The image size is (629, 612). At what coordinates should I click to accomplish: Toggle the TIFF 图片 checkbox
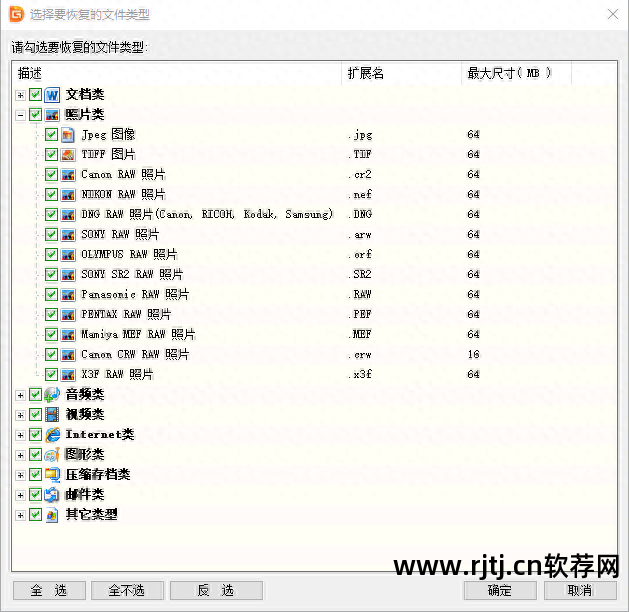coord(51,155)
